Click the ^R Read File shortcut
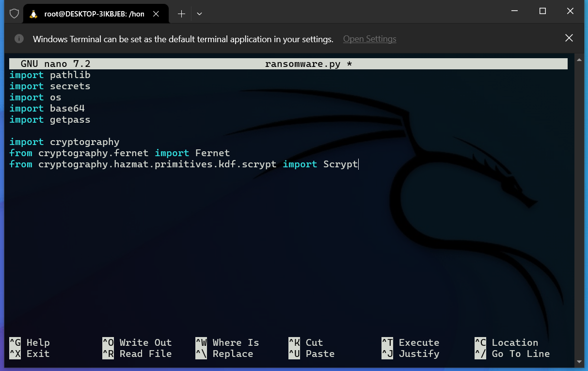Screen dimensions: 588x371 tap(137, 354)
